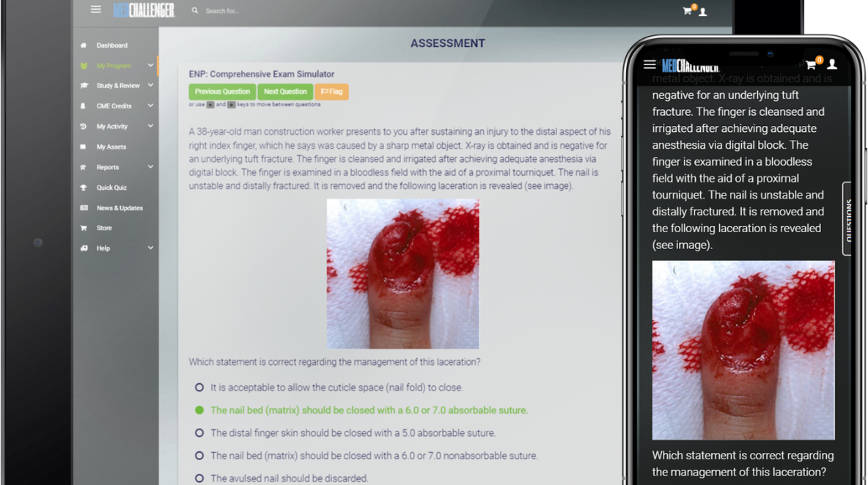Open Dashboard from the sidebar
This screenshot has width=868, height=485.
tap(112, 45)
